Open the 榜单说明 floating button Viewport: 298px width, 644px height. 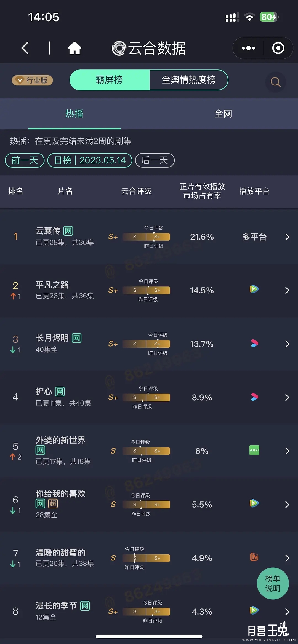point(273,583)
